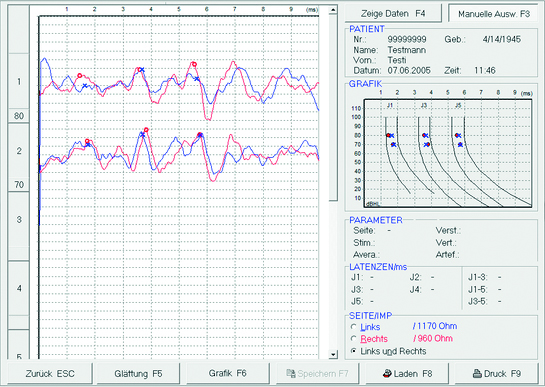Viewport: 545px width, 387px height.
Task: Click the J1 marker at 80 dB in the Grafik chart
Action: [390, 136]
